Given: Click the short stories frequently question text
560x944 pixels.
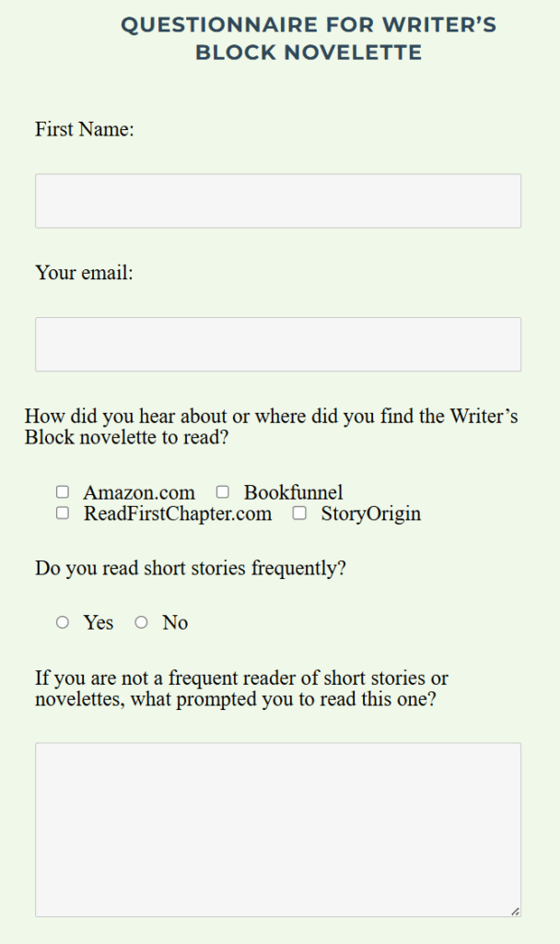Looking at the screenshot, I should [x=191, y=568].
